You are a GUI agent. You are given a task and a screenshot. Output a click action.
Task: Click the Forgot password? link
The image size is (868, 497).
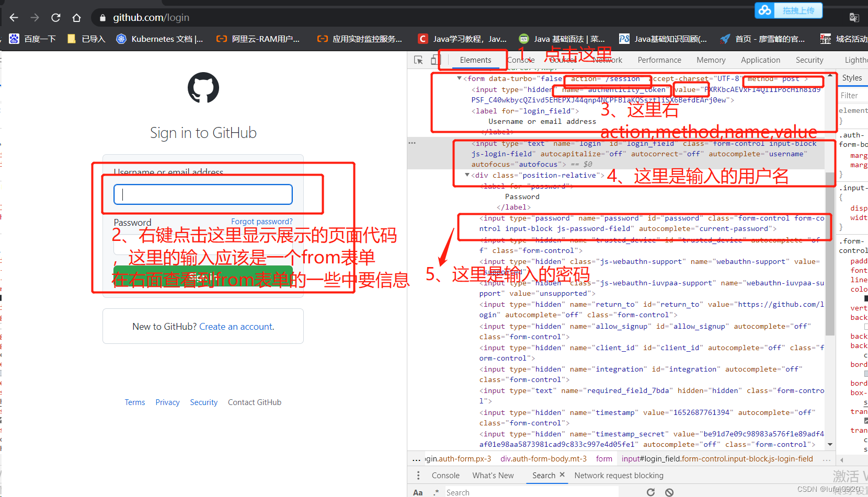(262, 222)
